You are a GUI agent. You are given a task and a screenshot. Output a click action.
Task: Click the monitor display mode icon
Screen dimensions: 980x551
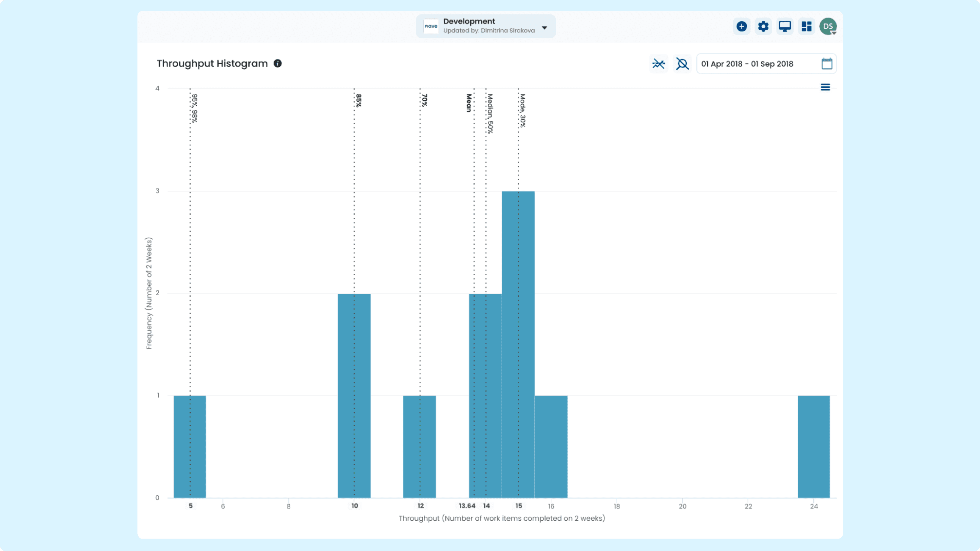tap(785, 26)
